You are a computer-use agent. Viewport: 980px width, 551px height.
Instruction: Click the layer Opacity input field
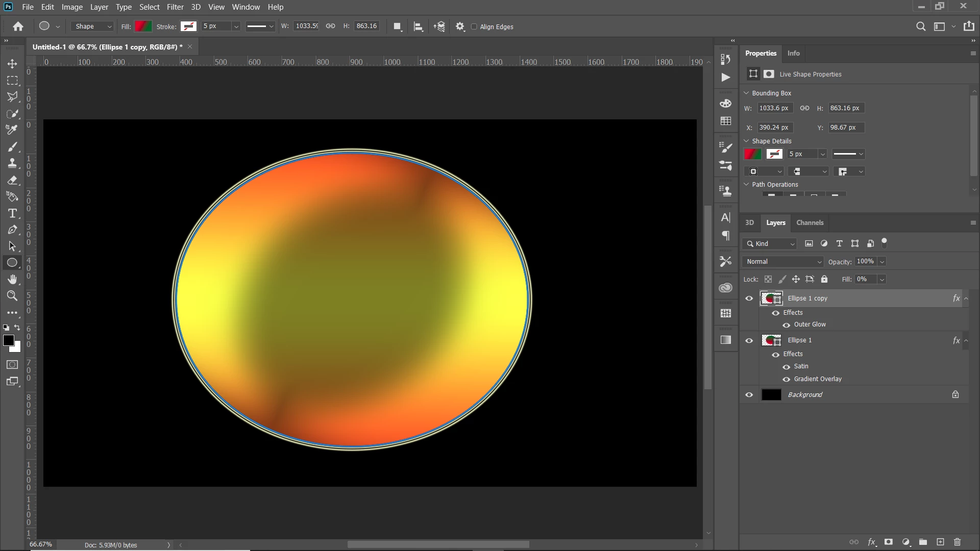(865, 261)
